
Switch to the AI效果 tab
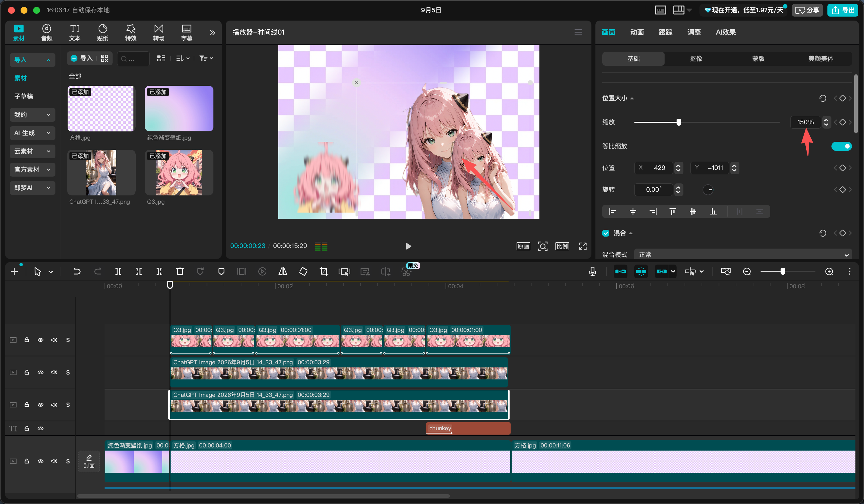pyautogui.click(x=725, y=32)
